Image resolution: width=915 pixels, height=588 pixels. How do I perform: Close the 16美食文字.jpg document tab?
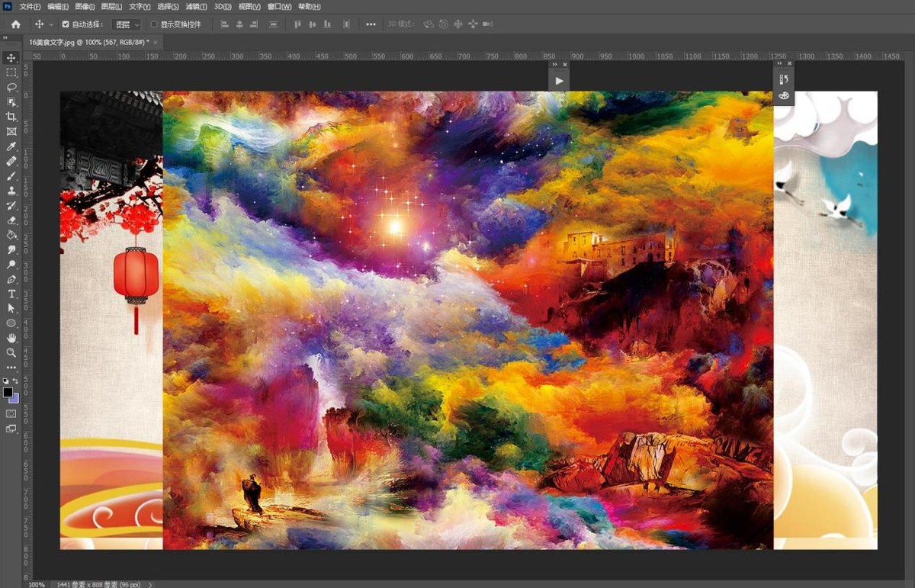[x=157, y=42]
